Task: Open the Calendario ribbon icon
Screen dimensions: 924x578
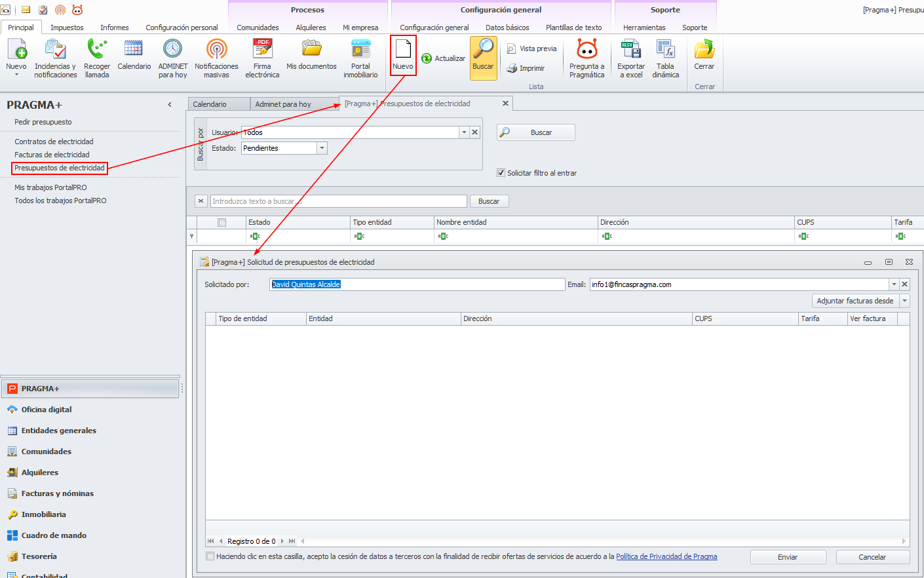Action: point(134,54)
